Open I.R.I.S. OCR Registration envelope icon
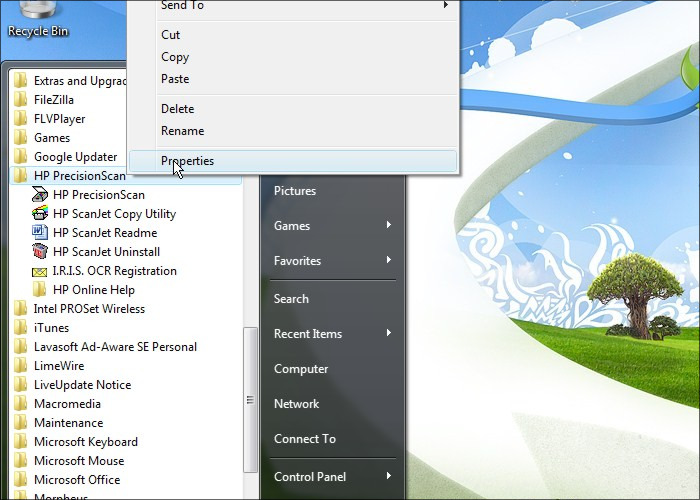Image resolution: width=700 pixels, height=500 pixels. (40, 271)
